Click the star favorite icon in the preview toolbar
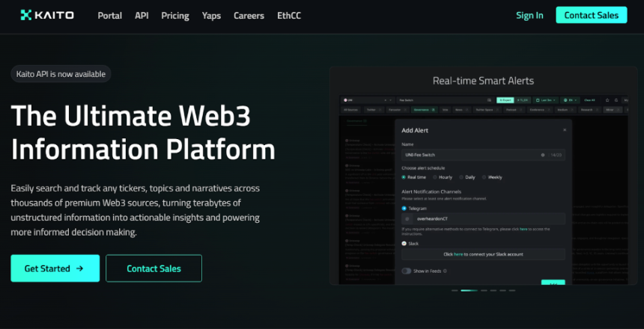644x329 pixels. (x=607, y=100)
